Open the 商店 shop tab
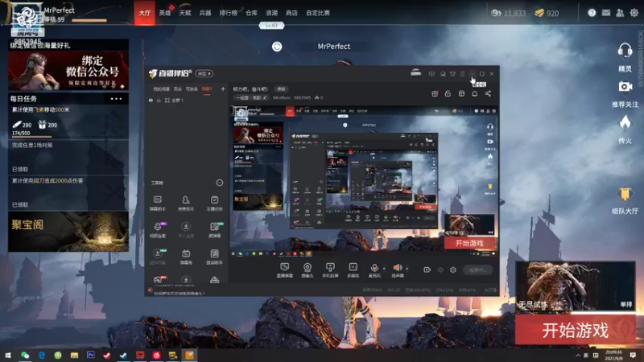644x362 pixels. (291, 13)
